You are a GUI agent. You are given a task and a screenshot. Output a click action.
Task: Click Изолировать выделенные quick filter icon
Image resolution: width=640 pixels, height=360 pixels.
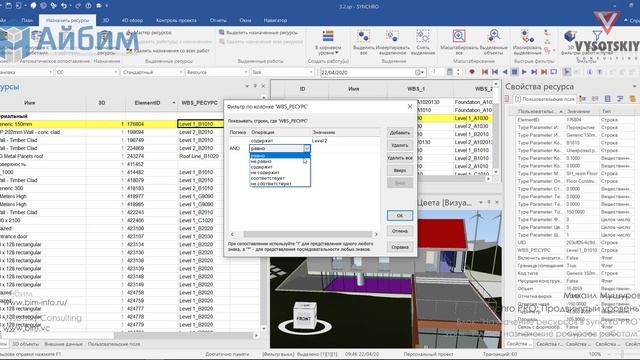point(527,36)
